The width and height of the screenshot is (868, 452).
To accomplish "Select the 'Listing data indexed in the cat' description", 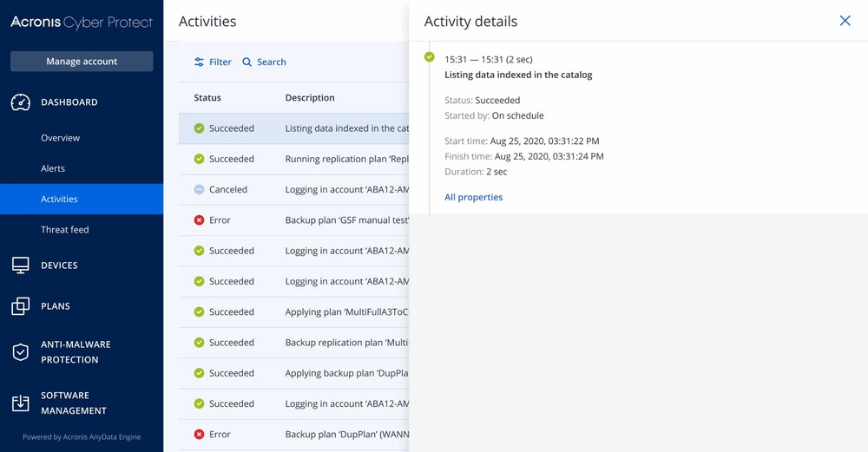I will coord(347,128).
